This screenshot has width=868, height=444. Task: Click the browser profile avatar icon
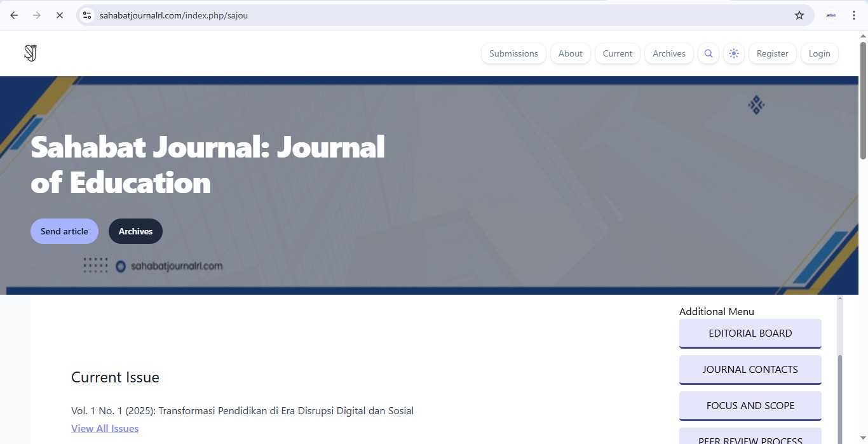tap(831, 15)
